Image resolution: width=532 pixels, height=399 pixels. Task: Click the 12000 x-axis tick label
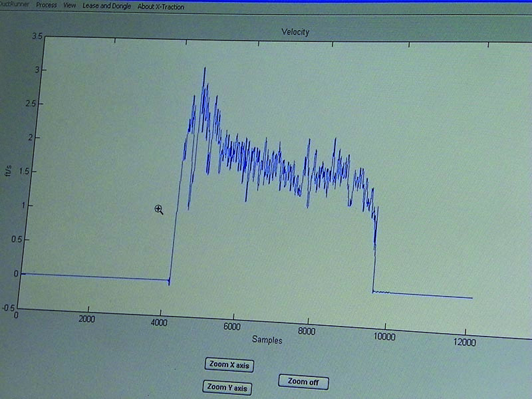click(x=464, y=342)
